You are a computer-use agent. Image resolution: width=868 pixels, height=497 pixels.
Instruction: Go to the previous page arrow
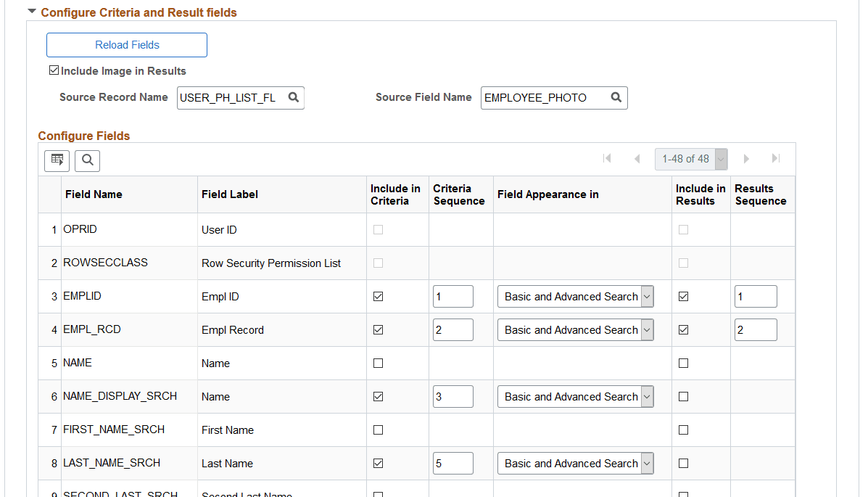pos(637,158)
